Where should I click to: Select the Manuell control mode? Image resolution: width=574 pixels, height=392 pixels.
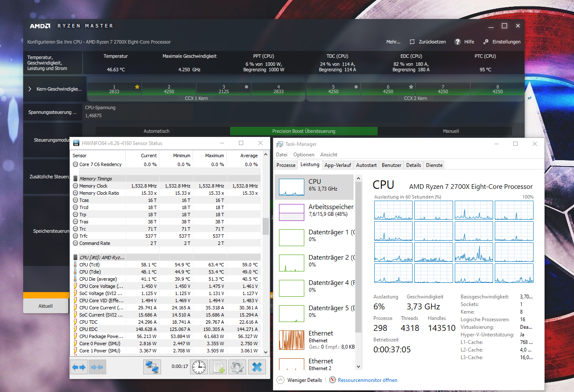tap(451, 131)
